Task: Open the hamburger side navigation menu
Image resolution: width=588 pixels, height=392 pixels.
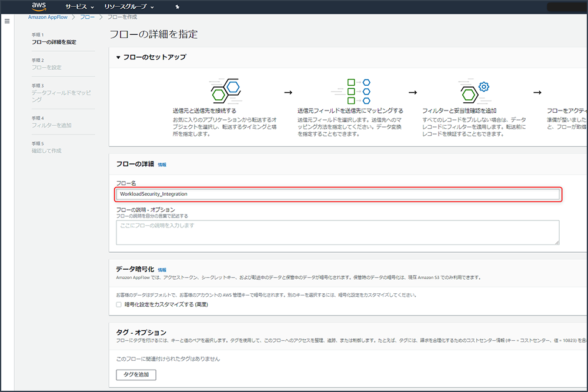Action: click(x=7, y=21)
